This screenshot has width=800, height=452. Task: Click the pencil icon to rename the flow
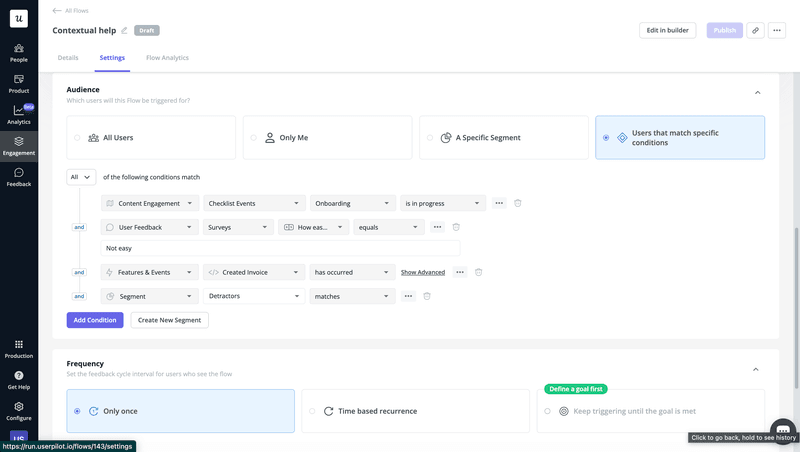pos(124,31)
